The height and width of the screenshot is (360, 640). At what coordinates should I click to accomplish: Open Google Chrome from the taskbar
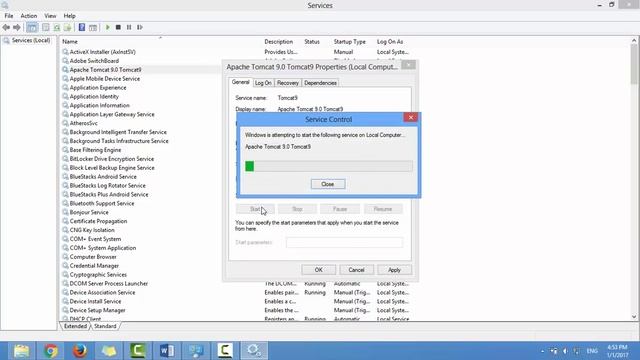[x=51, y=351]
